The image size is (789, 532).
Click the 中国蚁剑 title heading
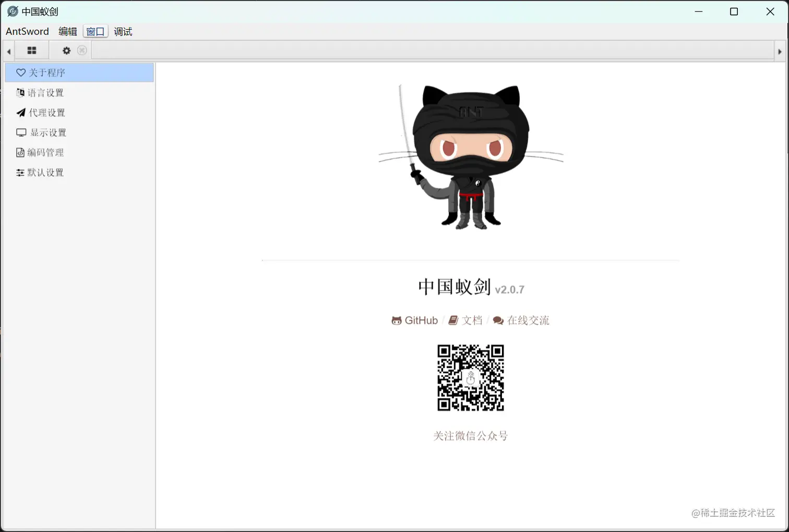point(455,287)
